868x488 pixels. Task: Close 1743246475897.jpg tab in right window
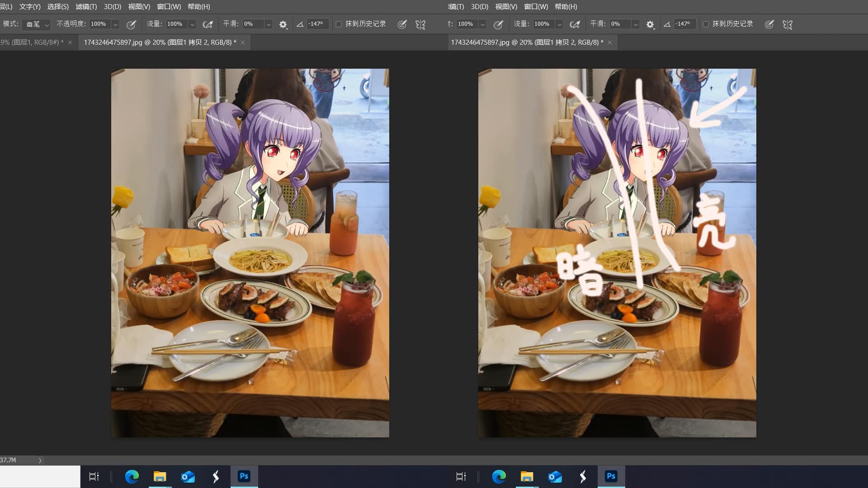(x=610, y=42)
